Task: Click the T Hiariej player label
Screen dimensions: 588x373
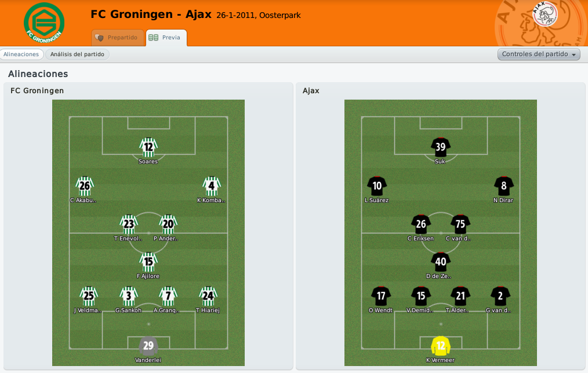Action: 208,310
